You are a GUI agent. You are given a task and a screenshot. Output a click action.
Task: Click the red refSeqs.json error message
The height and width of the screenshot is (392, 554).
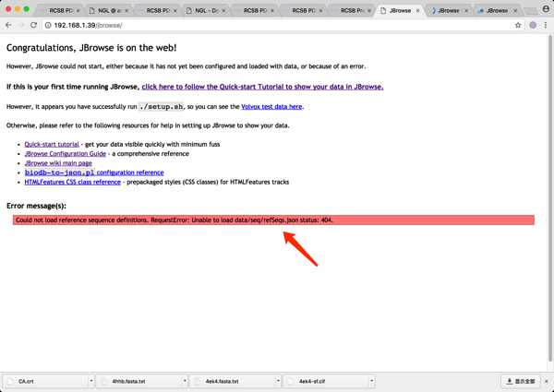tap(273, 220)
